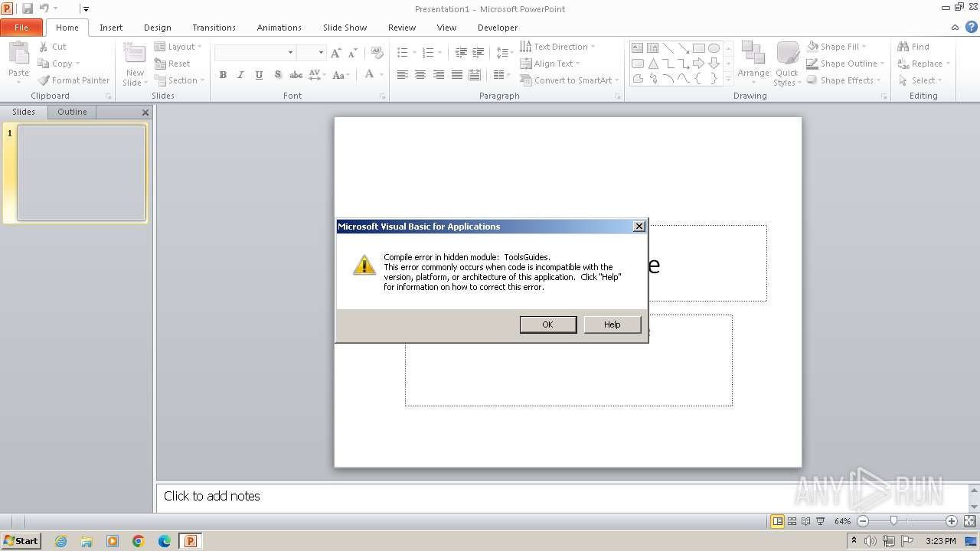The image size is (980, 551).
Task: Click the Bullets list icon
Action: 403,53
